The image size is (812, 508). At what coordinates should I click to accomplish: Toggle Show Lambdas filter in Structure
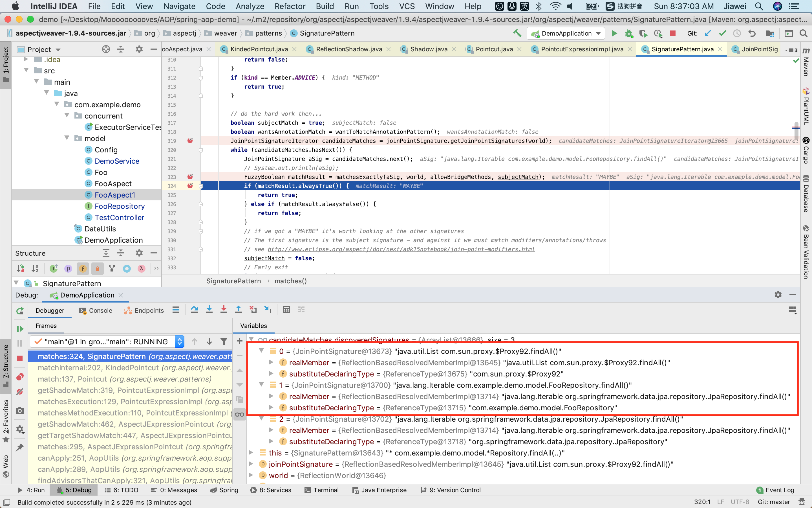141,268
